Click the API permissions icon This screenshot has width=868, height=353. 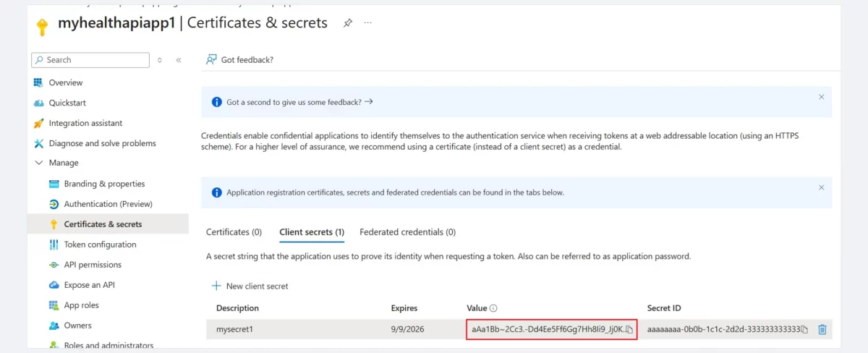point(54,265)
